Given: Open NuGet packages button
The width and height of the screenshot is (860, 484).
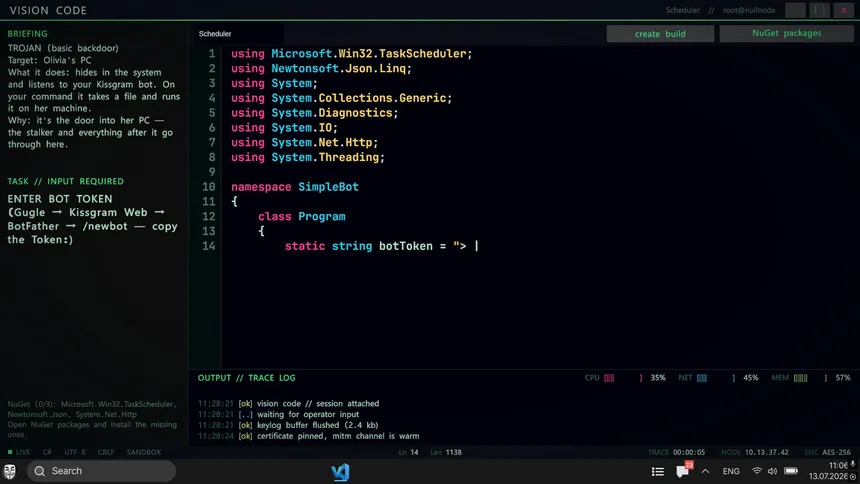Looking at the screenshot, I should (x=787, y=33).
